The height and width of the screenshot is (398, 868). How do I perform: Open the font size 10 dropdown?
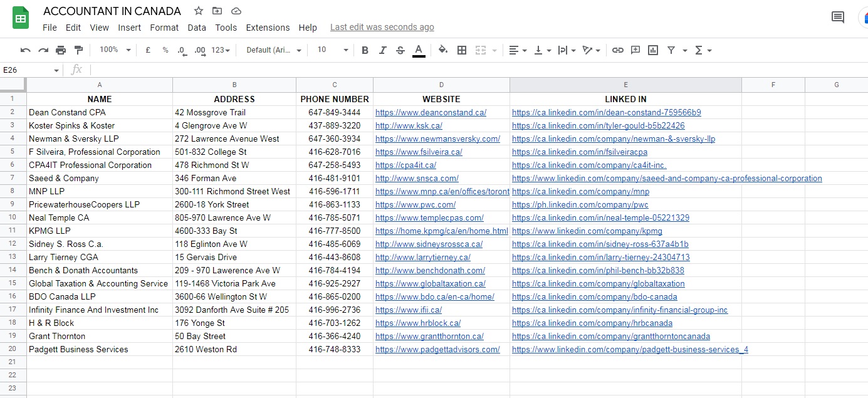click(332, 50)
